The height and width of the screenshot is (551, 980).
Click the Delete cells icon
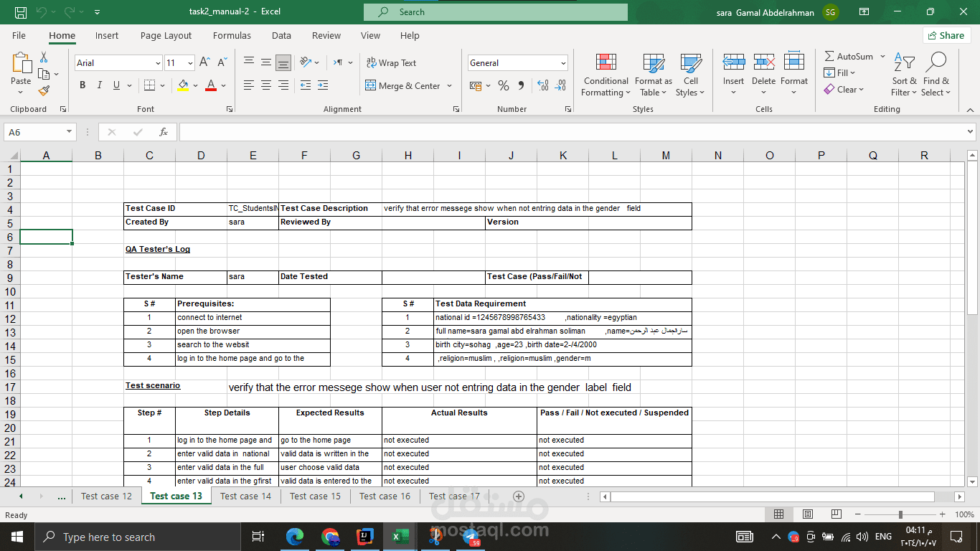(x=764, y=61)
